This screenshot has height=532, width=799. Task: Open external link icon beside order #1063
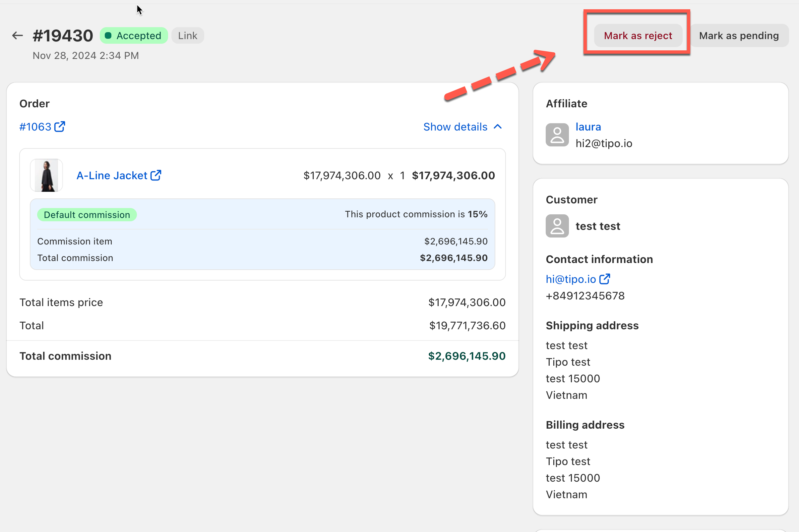pos(60,127)
